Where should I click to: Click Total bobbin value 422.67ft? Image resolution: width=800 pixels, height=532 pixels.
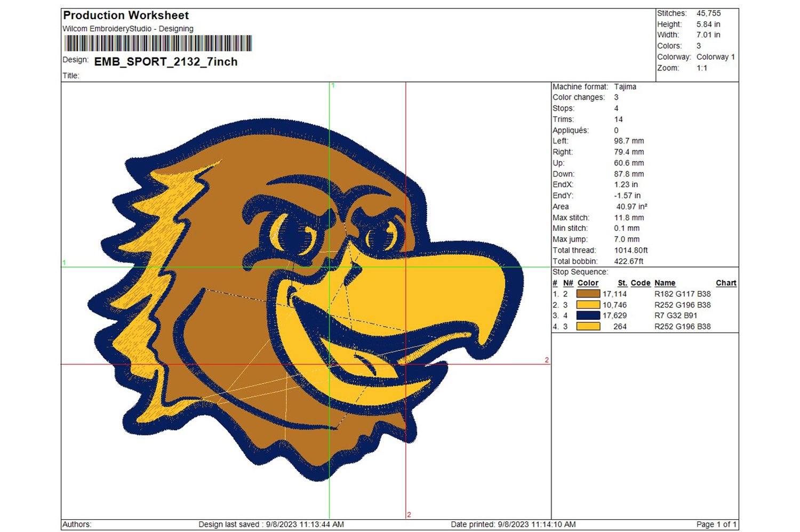click(x=629, y=262)
